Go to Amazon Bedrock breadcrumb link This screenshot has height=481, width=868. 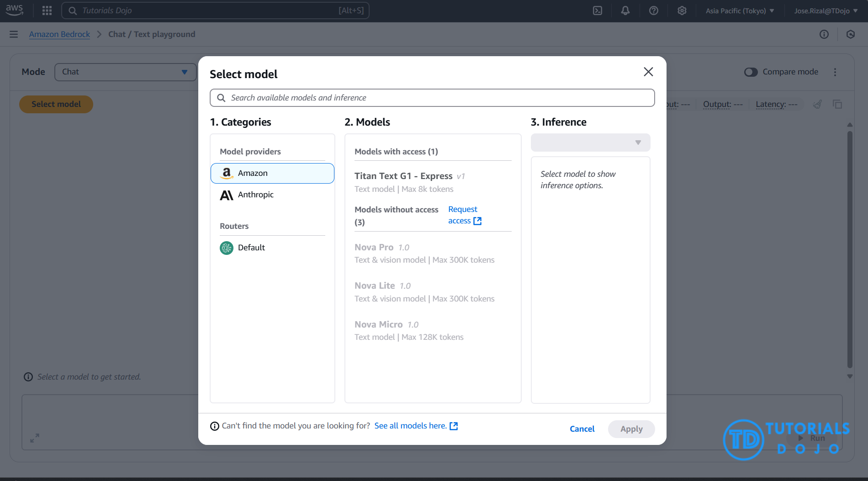click(x=59, y=34)
